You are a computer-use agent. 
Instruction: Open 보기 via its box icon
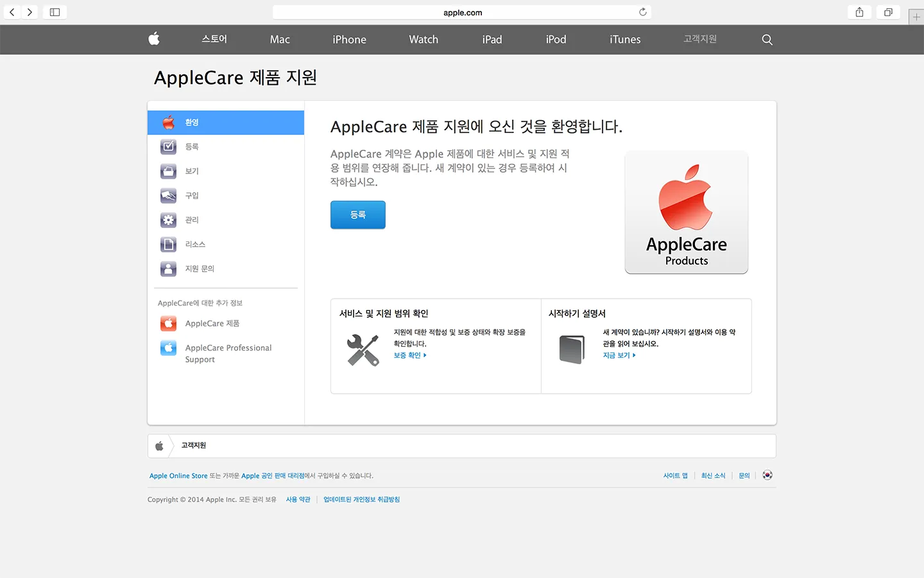(x=167, y=171)
